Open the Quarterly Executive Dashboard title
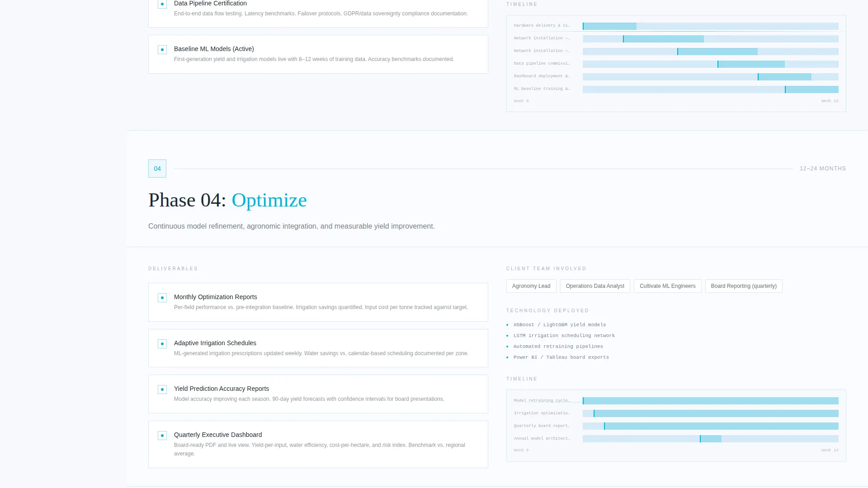Screen dimensions: 868x488 point(217,435)
